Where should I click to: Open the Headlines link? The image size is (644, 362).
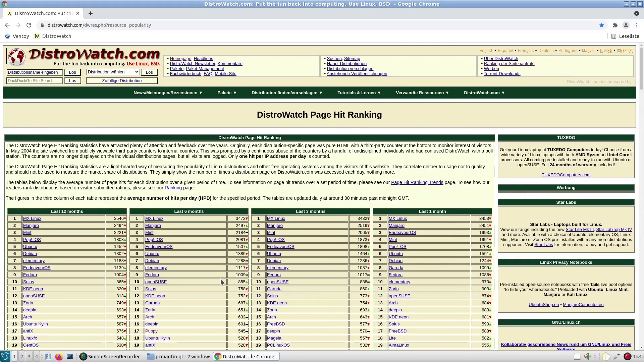[x=203, y=59]
